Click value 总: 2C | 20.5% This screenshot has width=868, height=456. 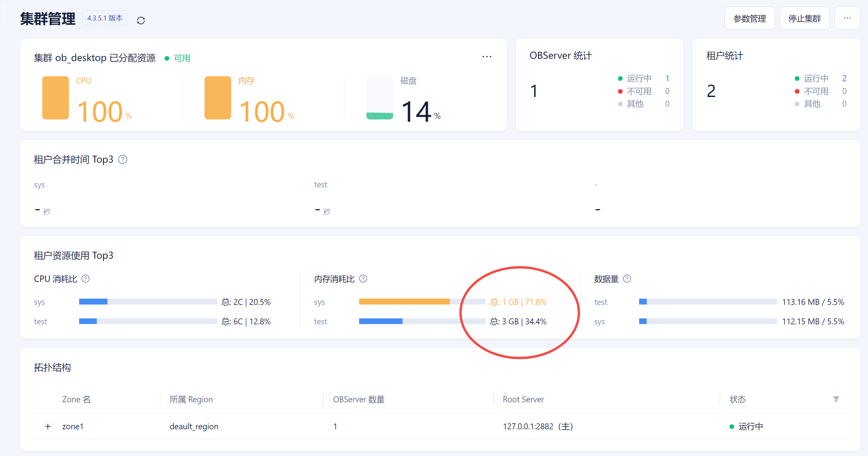[x=246, y=302]
